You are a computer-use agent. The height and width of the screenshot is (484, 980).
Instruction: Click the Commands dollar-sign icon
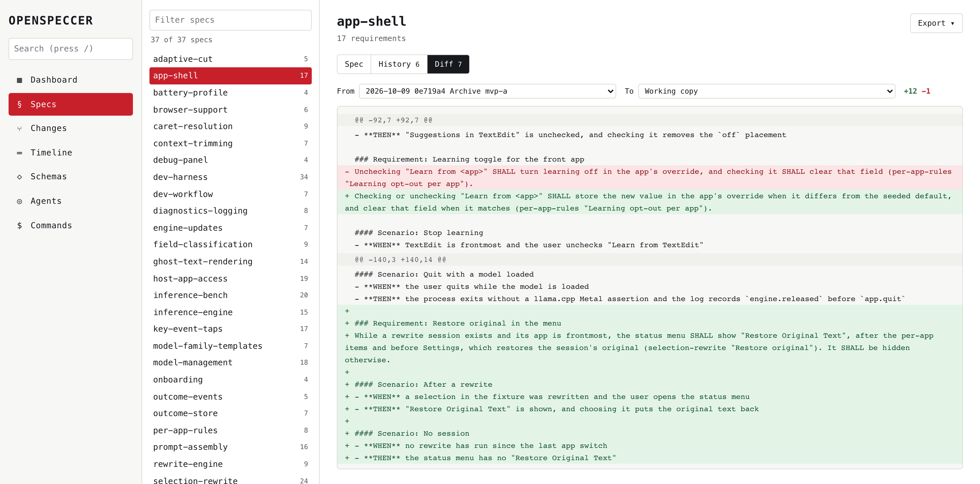(19, 226)
